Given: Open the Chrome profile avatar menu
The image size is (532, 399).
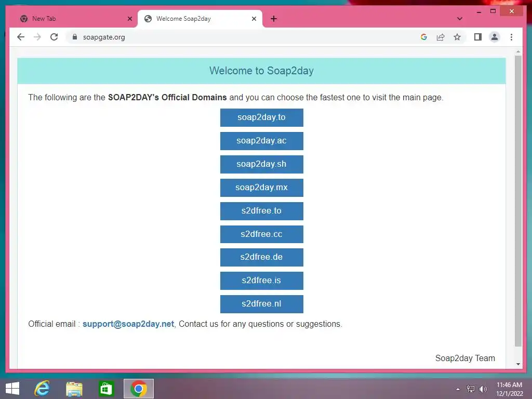Looking at the screenshot, I should (495, 37).
